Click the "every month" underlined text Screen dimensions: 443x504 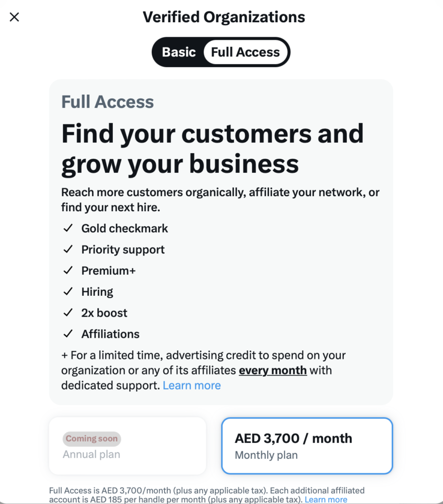pos(273,370)
